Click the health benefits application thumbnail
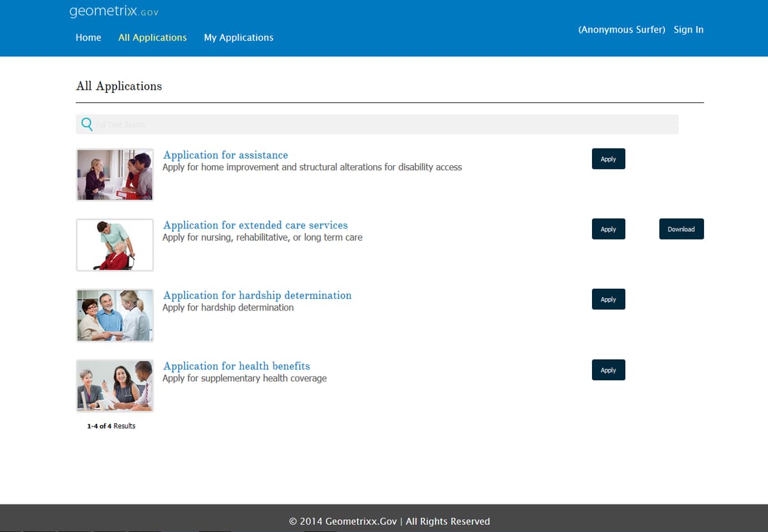 115,385
